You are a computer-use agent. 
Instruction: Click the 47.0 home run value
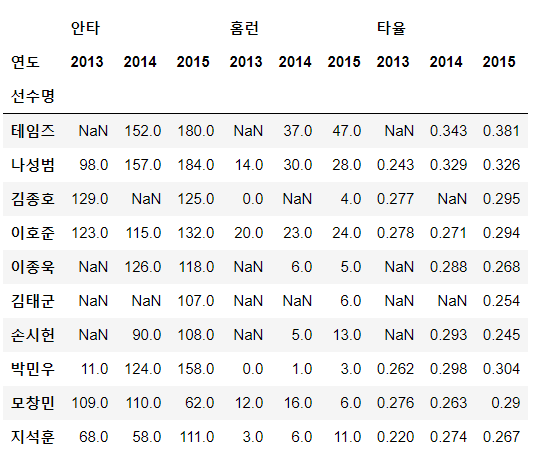[x=347, y=131]
